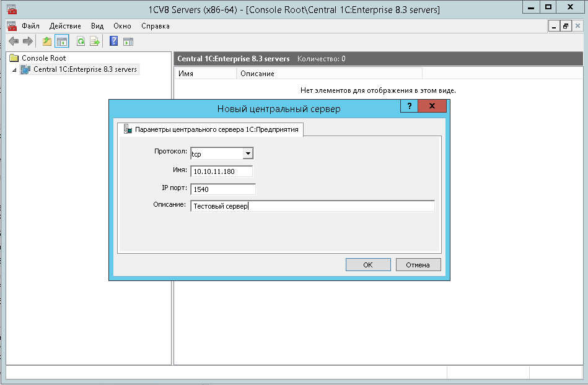Open the Действие menu
Image resolution: width=588 pixels, height=385 pixels.
[x=65, y=26]
